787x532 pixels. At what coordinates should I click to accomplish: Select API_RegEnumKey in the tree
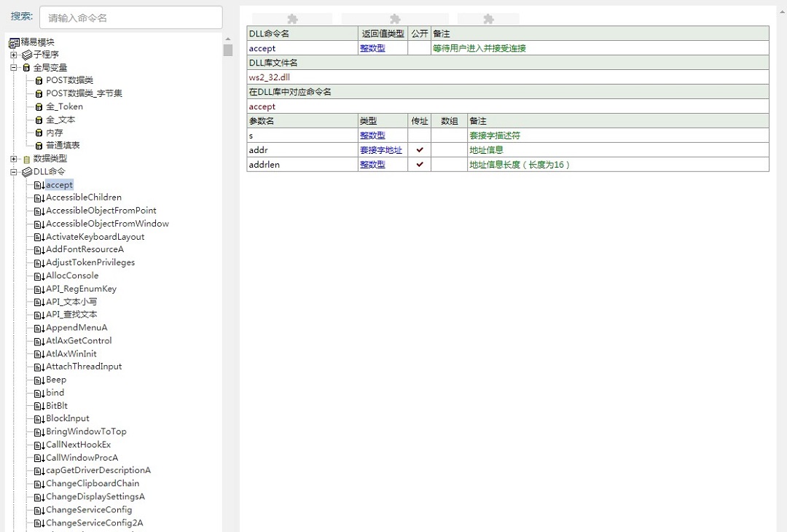(x=82, y=289)
